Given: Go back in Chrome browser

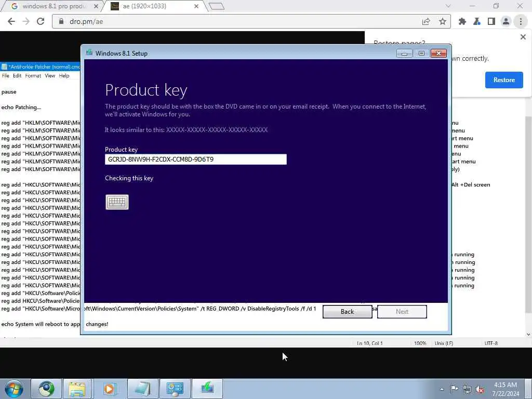Looking at the screenshot, I should 11,21.
